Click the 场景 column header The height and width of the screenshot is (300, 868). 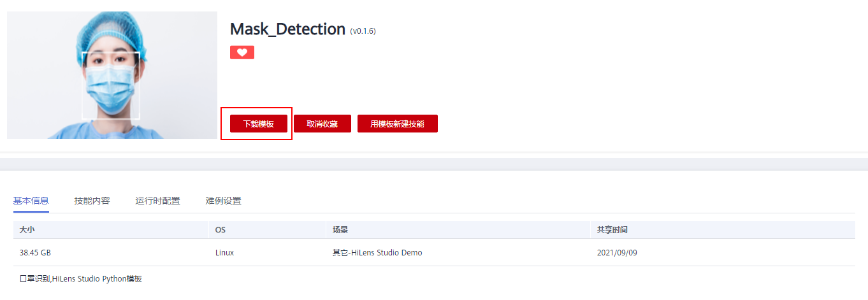click(x=340, y=229)
